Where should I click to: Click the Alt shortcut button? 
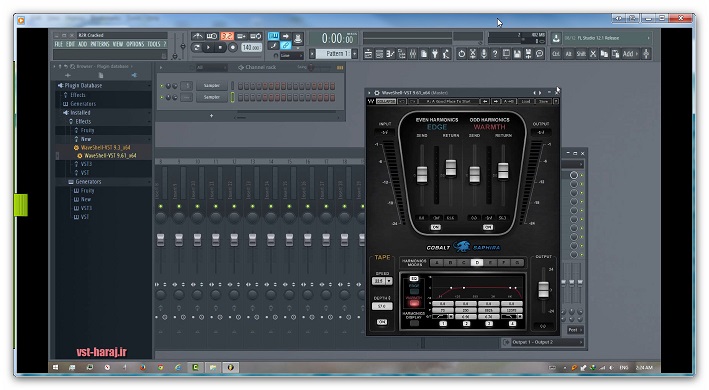click(x=568, y=54)
